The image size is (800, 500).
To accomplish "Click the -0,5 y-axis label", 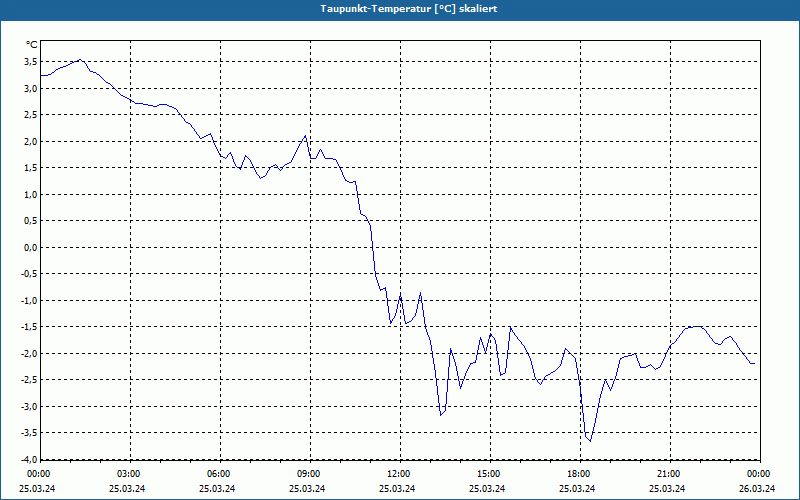I will pyautogui.click(x=29, y=274).
